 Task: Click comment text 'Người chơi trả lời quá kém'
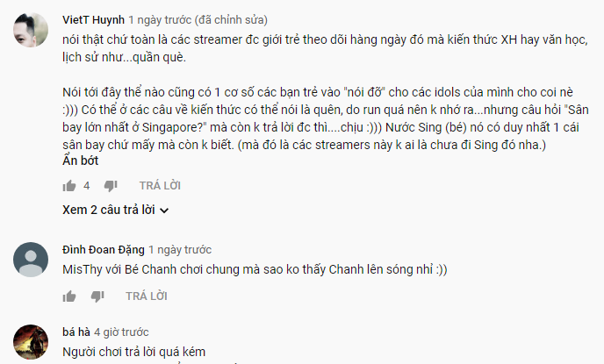click(x=133, y=352)
